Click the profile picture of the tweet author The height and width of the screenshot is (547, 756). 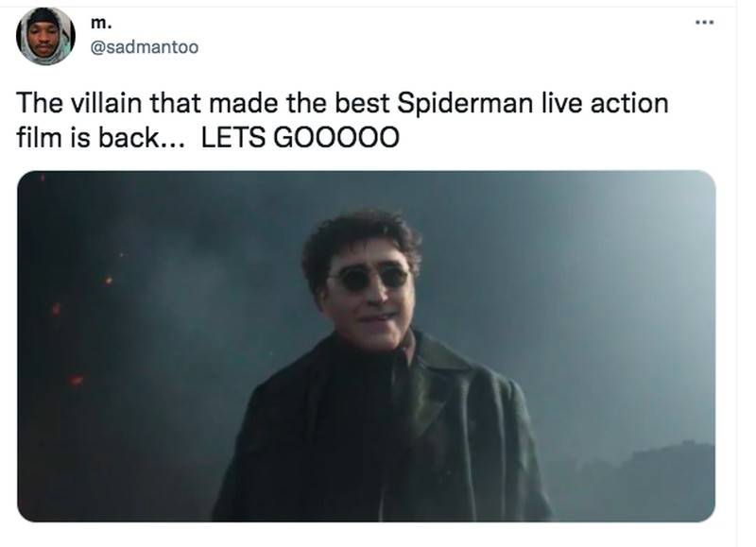pyautogui.click(x=44, y=33)
